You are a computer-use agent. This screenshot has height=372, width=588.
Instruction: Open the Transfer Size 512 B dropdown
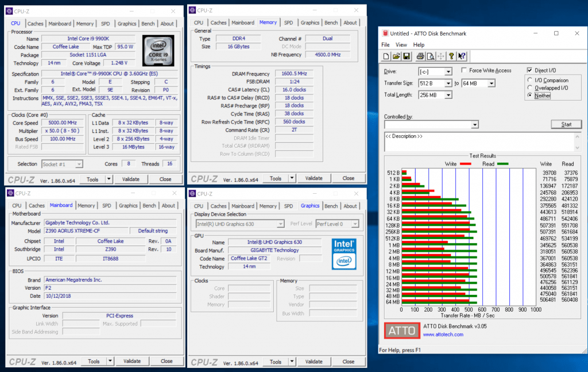pyautogui.click(x=448, y=83)
